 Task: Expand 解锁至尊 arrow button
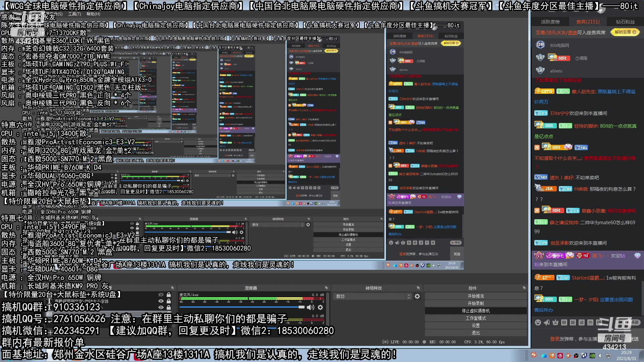coord(635,32)
